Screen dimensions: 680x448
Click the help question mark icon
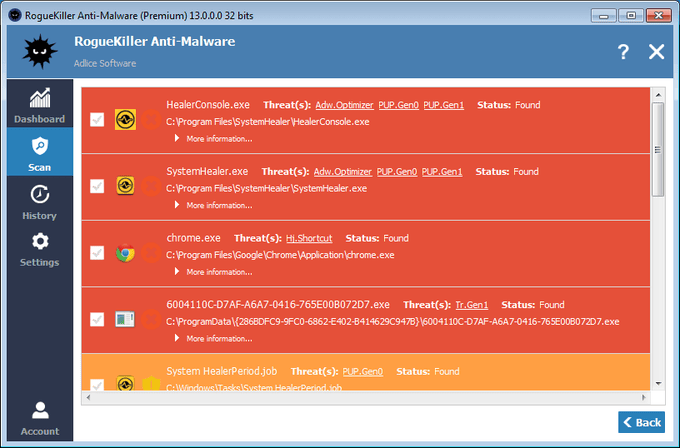coord(623,52)
